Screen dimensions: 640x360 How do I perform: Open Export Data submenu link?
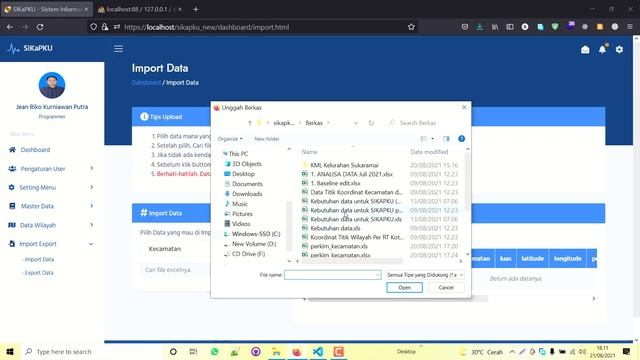38,273
